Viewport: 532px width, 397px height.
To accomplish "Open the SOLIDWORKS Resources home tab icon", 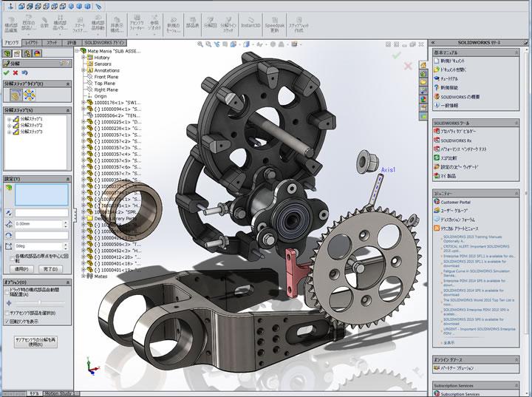I will click(423, 65).
